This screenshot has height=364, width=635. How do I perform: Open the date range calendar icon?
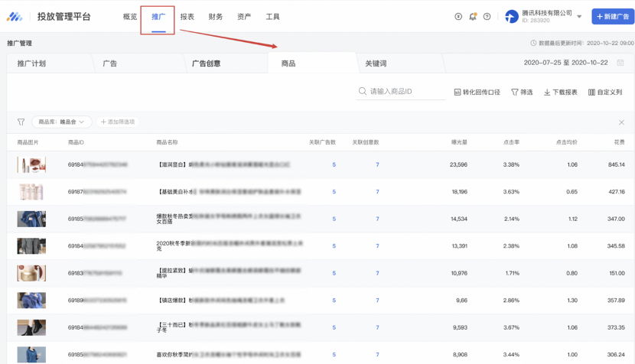[x=620, y=63]
